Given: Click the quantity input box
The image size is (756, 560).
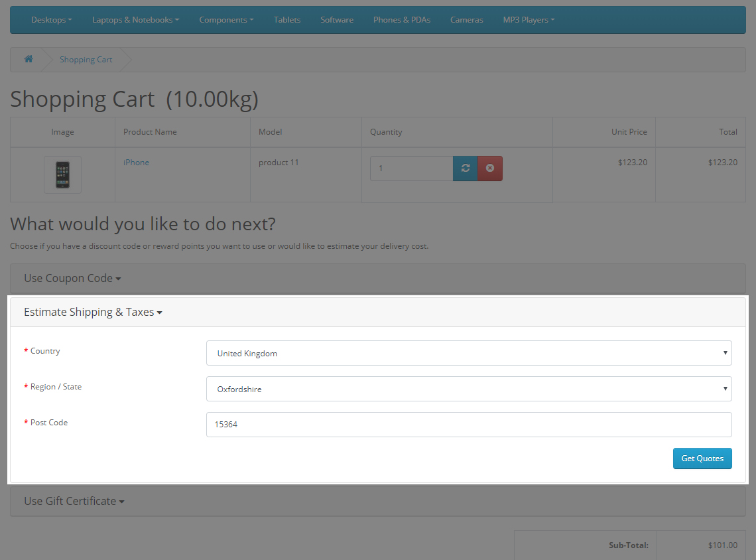Looking at the screenshot, I should [411, 169].
